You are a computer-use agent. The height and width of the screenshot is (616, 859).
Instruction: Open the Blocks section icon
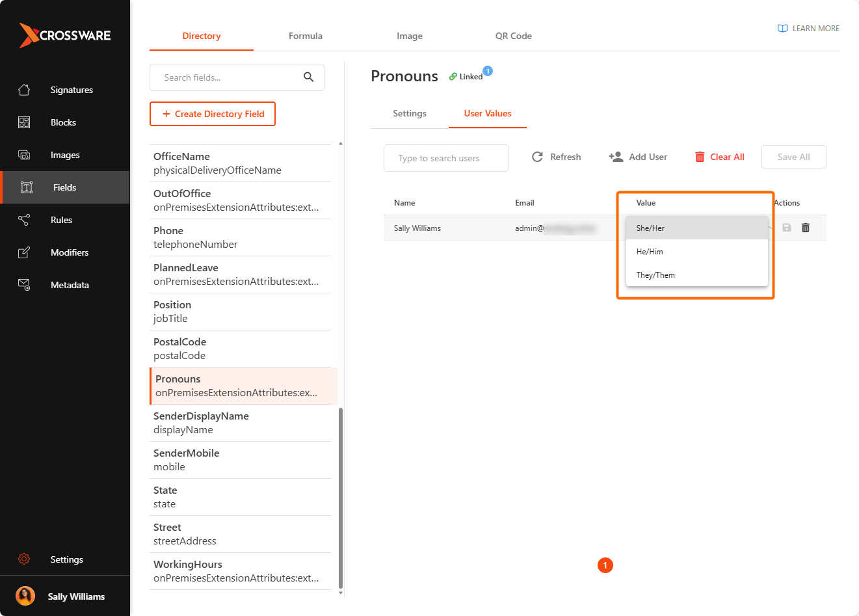[x=24, y=122]
